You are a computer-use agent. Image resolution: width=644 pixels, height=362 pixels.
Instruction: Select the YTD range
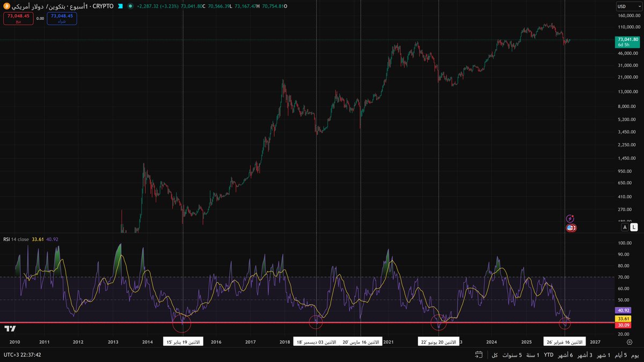coord(548,355)
